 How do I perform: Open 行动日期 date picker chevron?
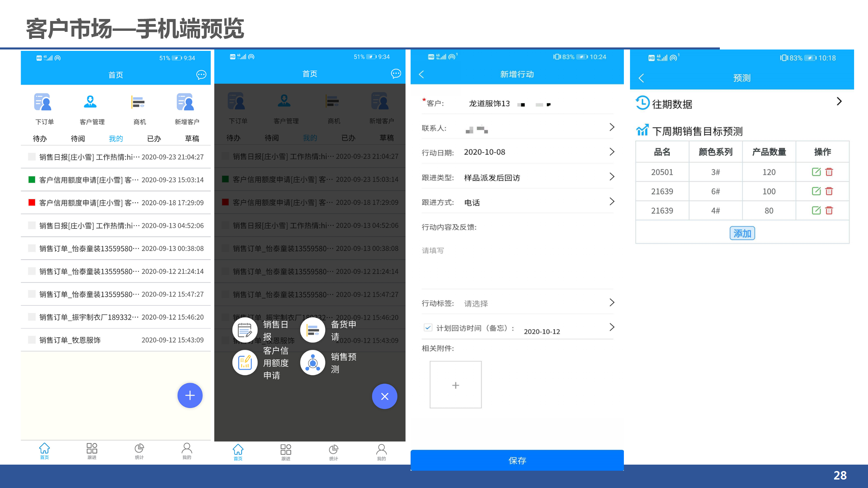point(612,152)
